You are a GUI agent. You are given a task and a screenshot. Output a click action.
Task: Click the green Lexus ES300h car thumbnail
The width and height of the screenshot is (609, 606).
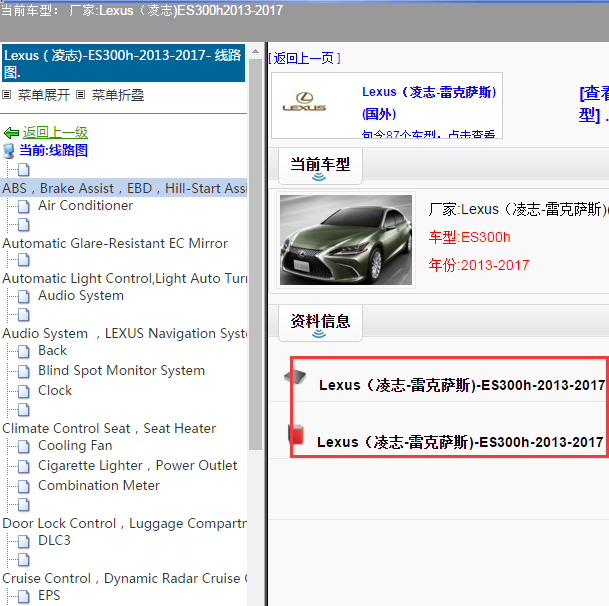click(x=346, y=240)
